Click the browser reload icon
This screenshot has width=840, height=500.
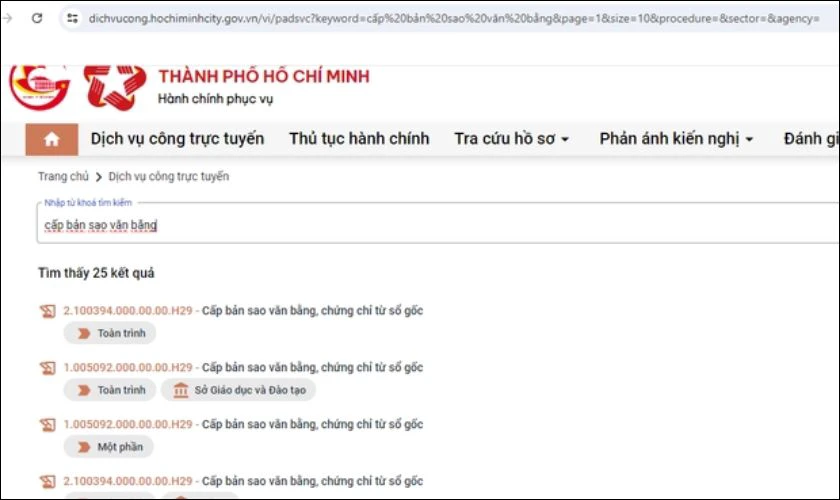37,18
